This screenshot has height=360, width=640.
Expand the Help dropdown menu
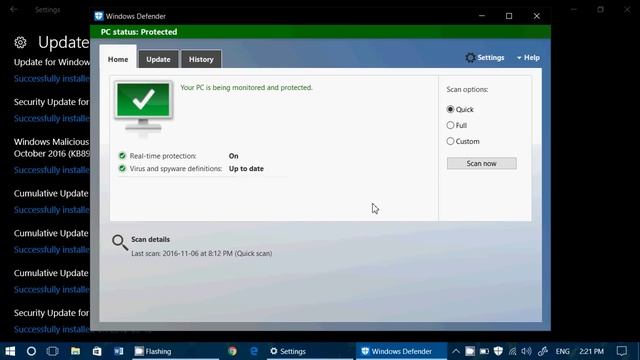(528, 58)
